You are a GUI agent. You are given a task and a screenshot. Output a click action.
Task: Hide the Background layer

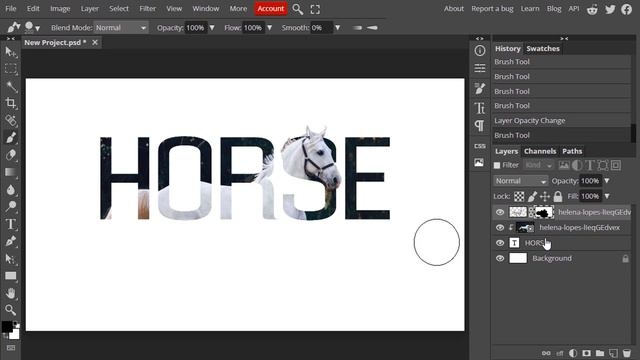pos(500,258)
